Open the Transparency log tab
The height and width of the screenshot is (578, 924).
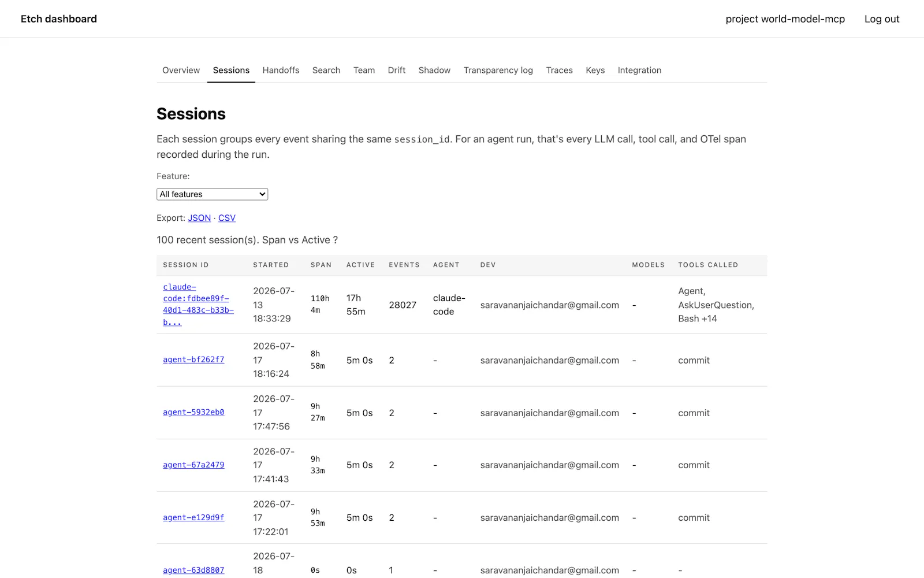(498, 70)
